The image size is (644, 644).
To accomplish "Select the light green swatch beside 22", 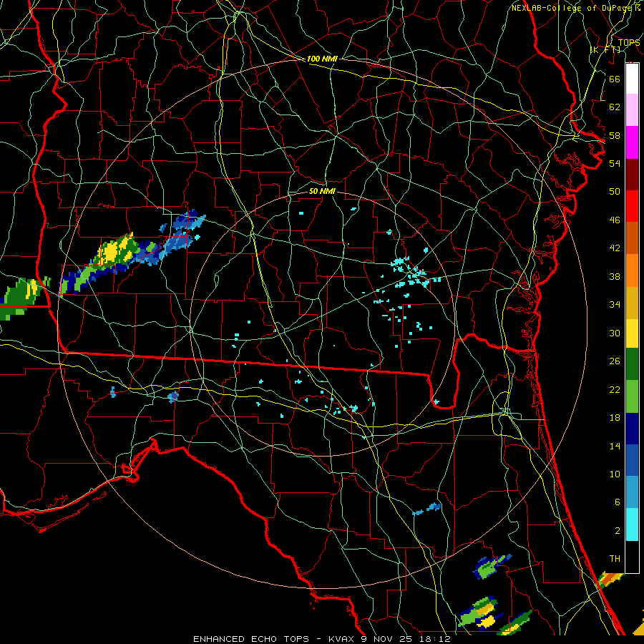I will (632, 396).
